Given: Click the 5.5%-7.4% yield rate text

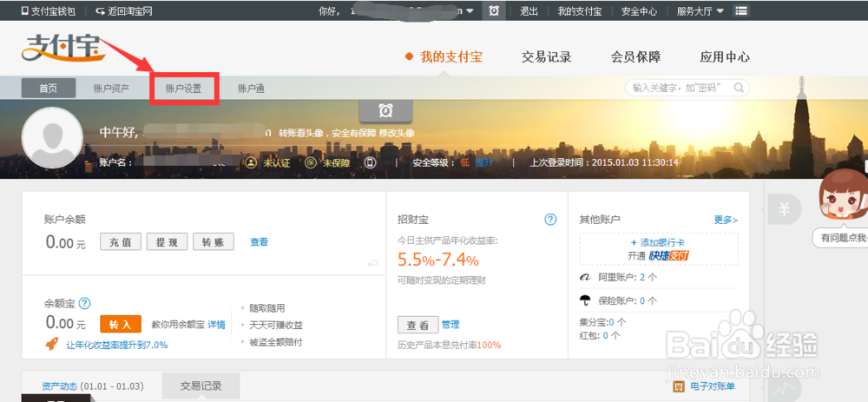Looking at the screenshot, I should (x=438, y=260).
